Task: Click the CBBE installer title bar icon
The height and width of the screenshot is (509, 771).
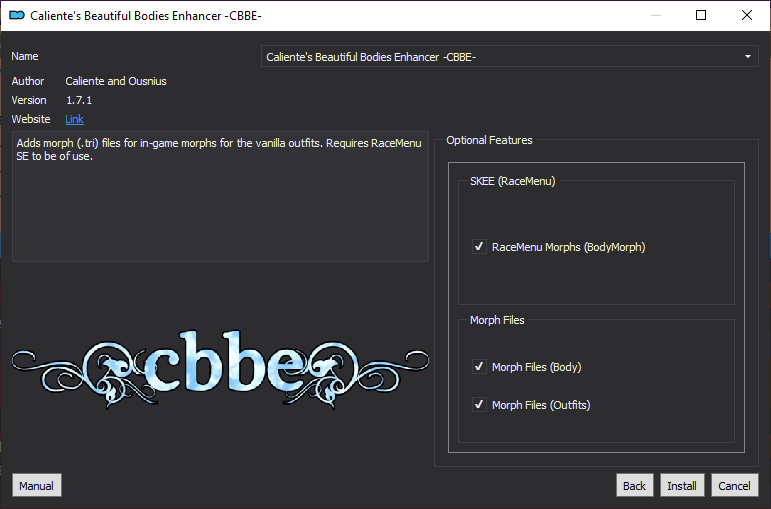Action: point(17,15)
